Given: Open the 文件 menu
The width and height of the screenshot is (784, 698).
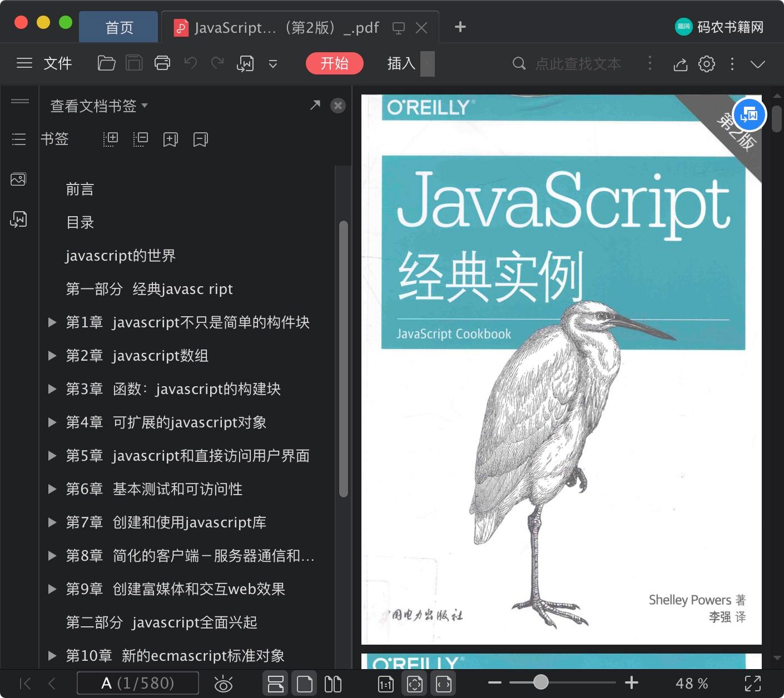Looking at the screenshot, I should click(x=58, y=63).
